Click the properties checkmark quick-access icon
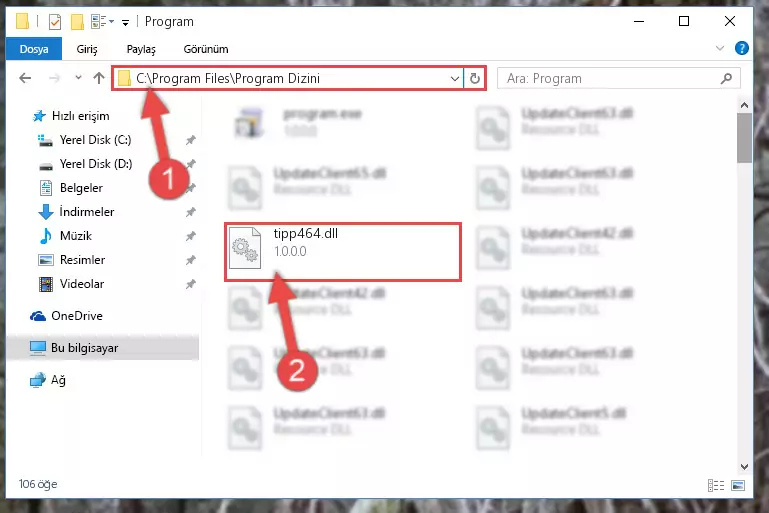Screen dimensions: 769x513 tap(55, 22)
